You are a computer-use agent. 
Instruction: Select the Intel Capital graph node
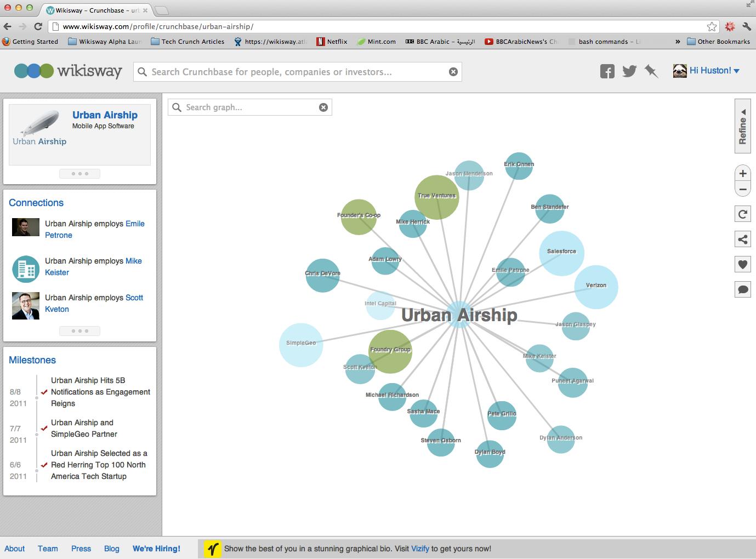(x=380, y=305)
